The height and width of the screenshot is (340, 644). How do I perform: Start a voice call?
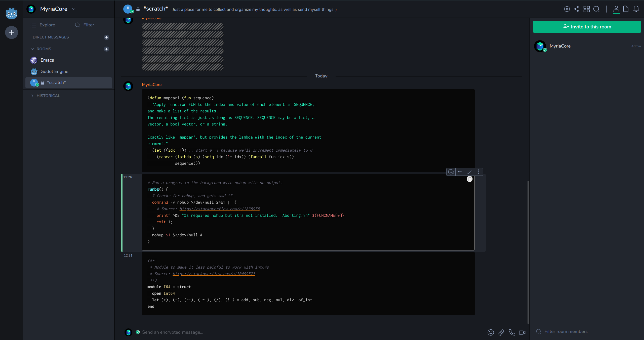point(512,332)
